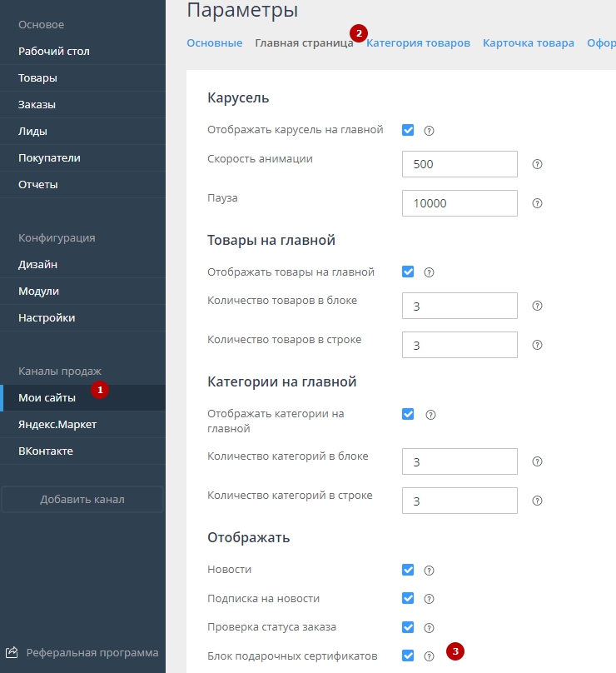
Task: Disable Подписка на новости checkbox
Action: pos(408,598)
